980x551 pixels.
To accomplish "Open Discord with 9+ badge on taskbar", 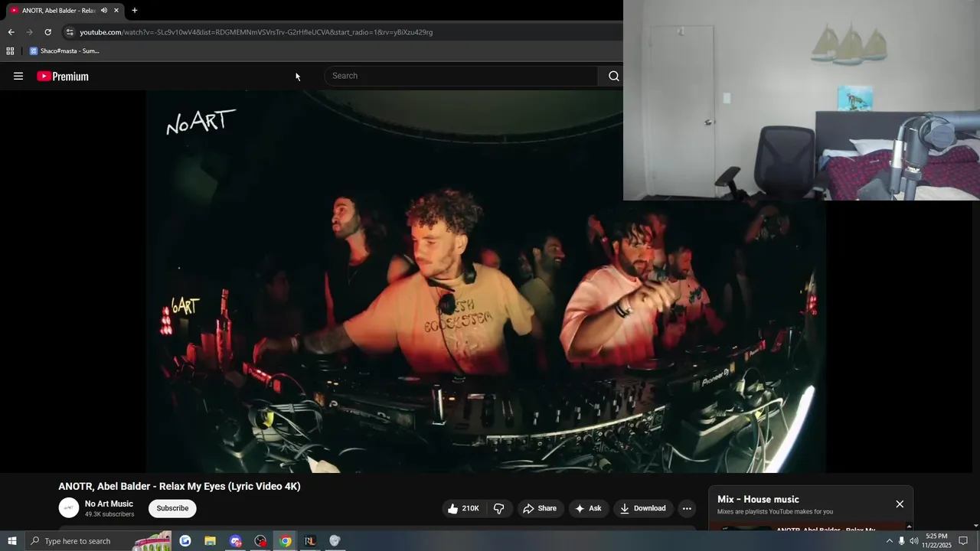I will (x=236, y=541).
